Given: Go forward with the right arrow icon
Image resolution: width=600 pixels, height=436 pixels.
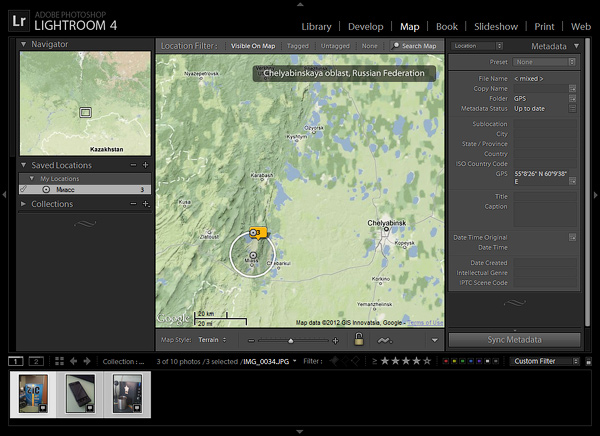Looking at the screenshot, I should click(87, 361).
